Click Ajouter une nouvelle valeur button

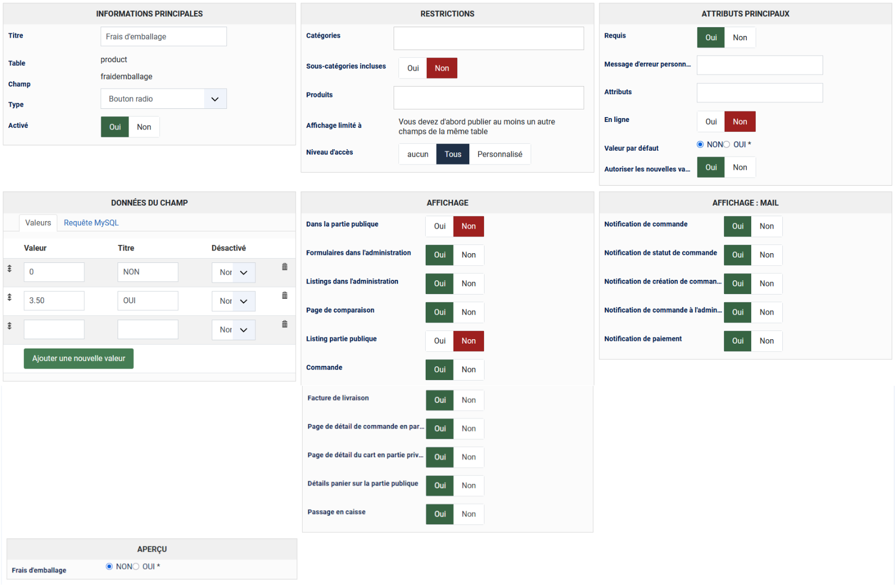(78, 358)
